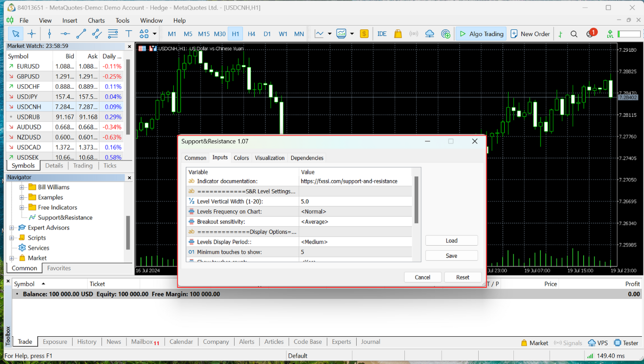Screen dimensions: 644x364
Task: Open the Charts menu
Action: coord(96,21)
